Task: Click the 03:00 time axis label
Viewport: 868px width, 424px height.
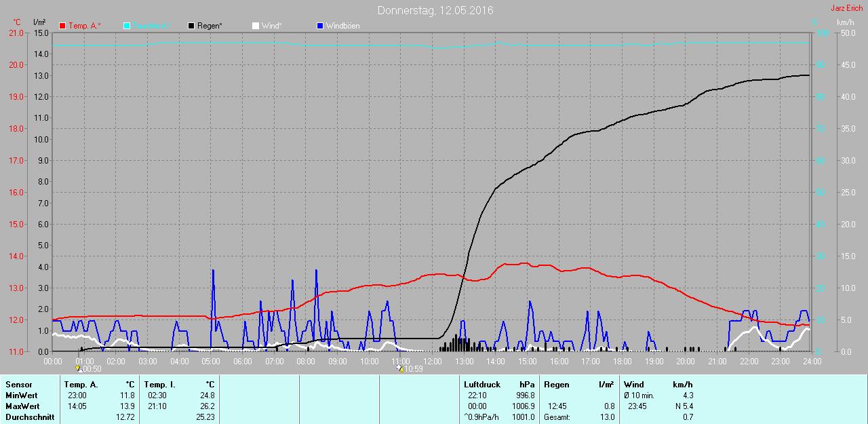Action: click(x=148, y=362)
